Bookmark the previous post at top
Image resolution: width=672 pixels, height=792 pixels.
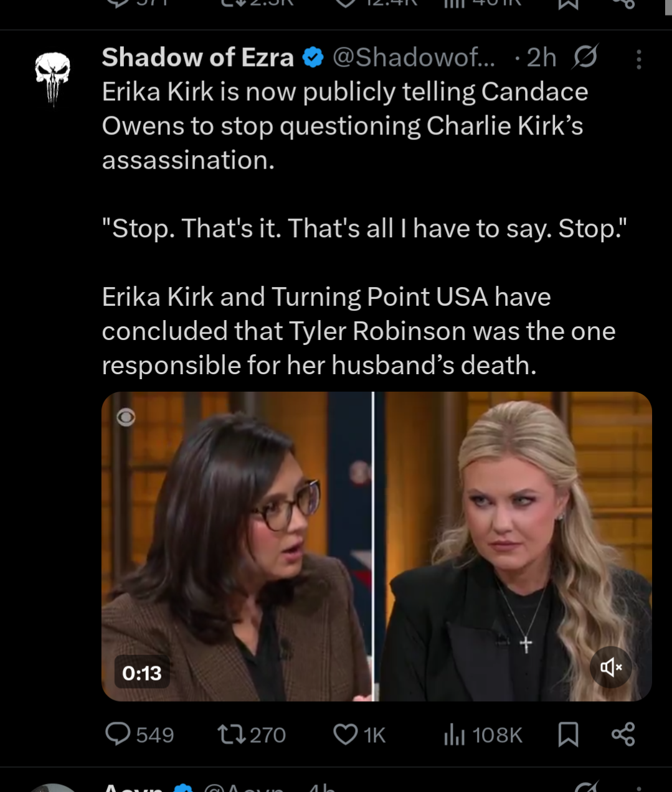pos(568,3)
